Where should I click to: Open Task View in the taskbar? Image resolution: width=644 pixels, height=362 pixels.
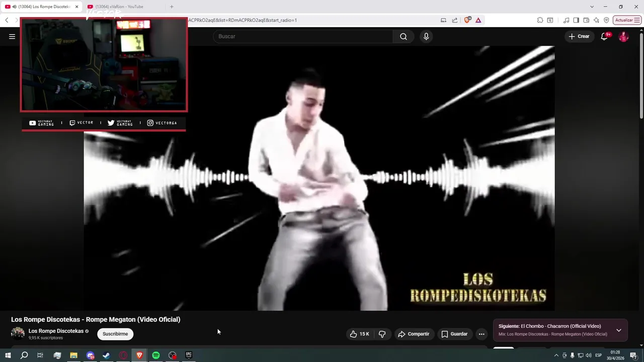pyautogui.click(x=40, y=355)
